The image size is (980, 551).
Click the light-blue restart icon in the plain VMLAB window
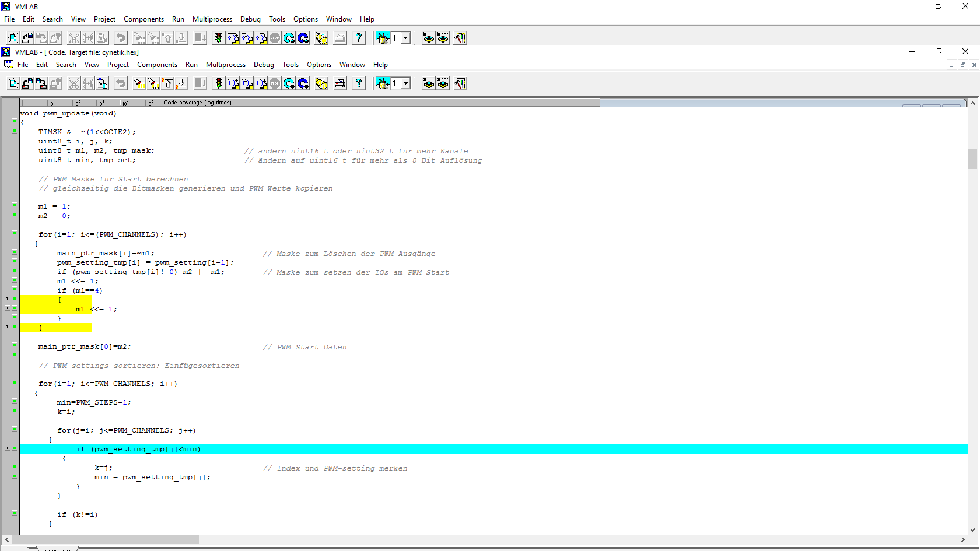coord(289,38)
